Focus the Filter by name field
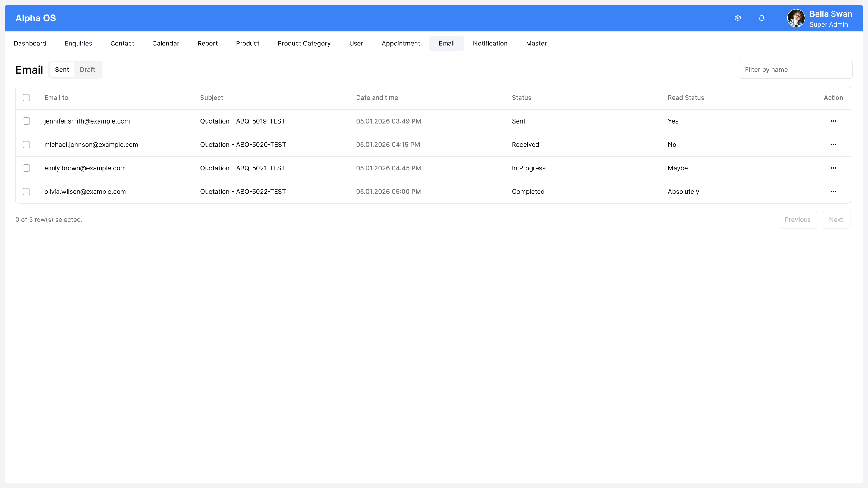Viewport: 868px width, 488px height. point(796,70)
